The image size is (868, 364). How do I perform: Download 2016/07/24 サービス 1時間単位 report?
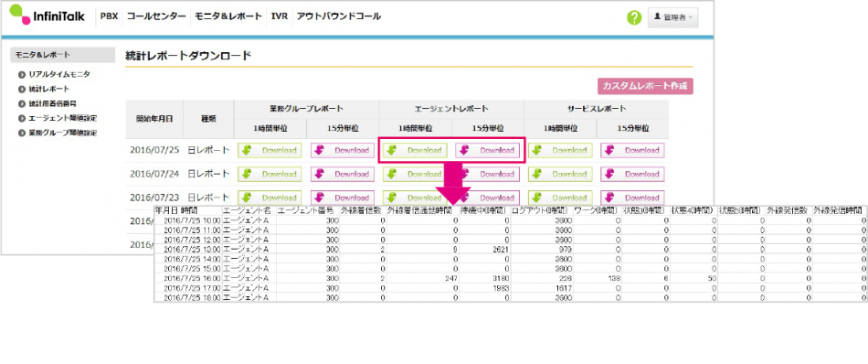(560, 174)
